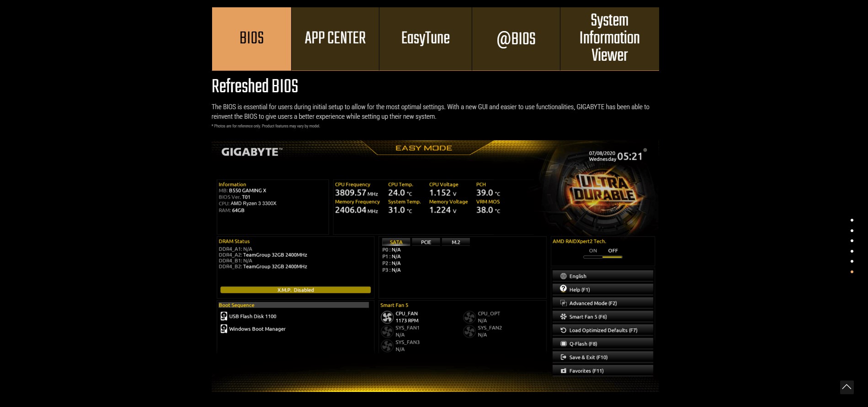Screen dimensions: 868x407
Task: Switch to the BIOS tab
Action: coord(251,39)
